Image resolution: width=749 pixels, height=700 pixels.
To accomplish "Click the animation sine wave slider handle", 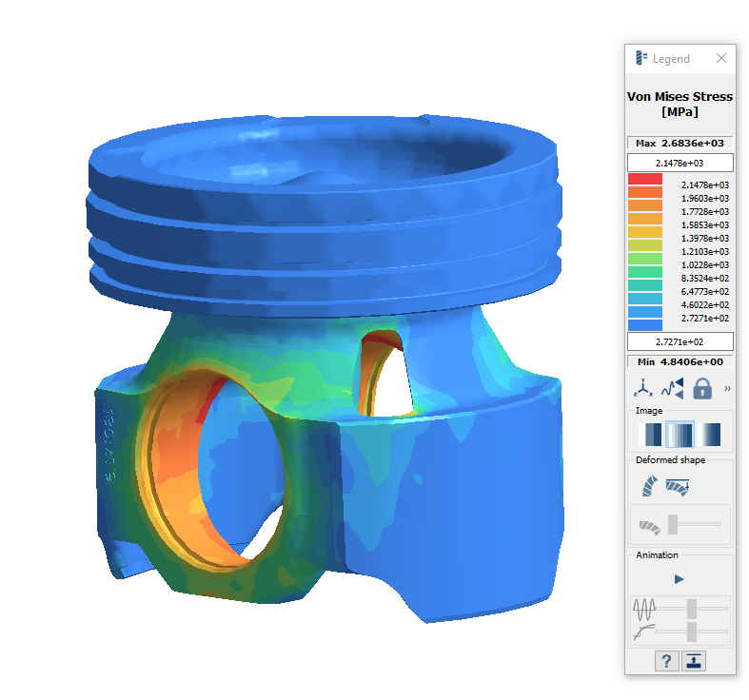I will point(692,608).
